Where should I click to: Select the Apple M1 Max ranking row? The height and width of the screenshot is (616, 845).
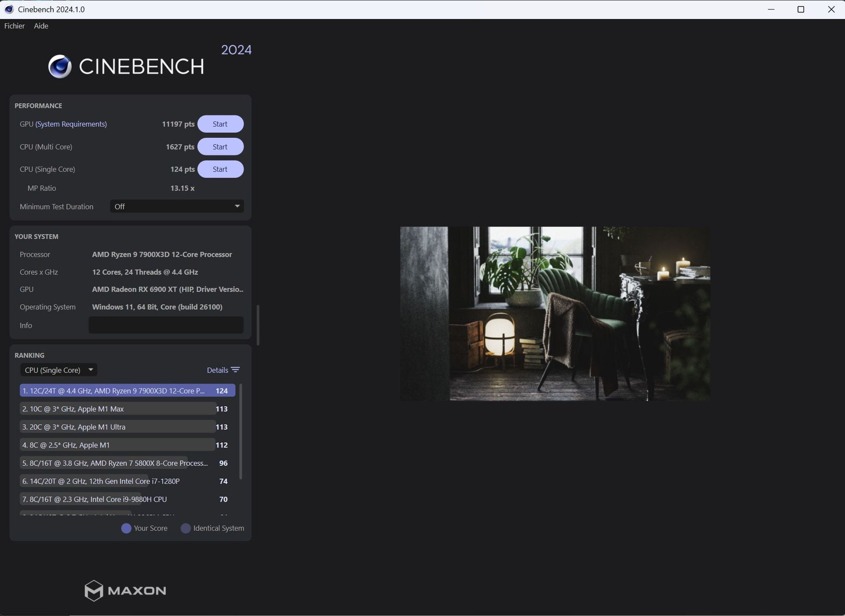pyautogui.click(x=128, y=409)
